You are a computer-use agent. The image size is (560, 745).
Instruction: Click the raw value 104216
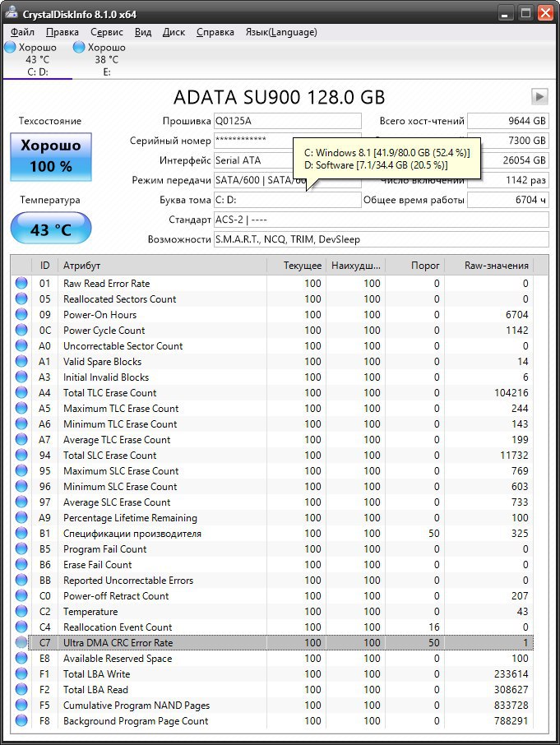pos(511,393)
